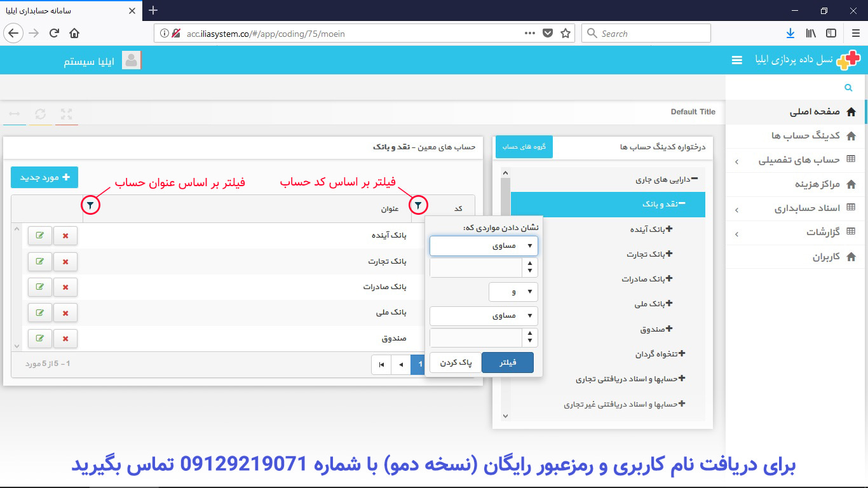Viewport: 868px width, 488px height.
Task: Open the sidebar hamburger menu
Action: pyautogui.click(x=736, y=60)
